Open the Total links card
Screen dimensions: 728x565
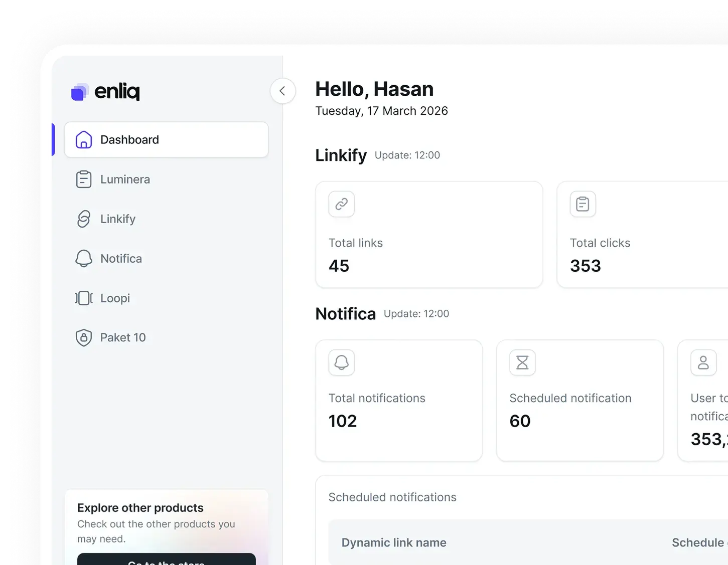(429, 235)
